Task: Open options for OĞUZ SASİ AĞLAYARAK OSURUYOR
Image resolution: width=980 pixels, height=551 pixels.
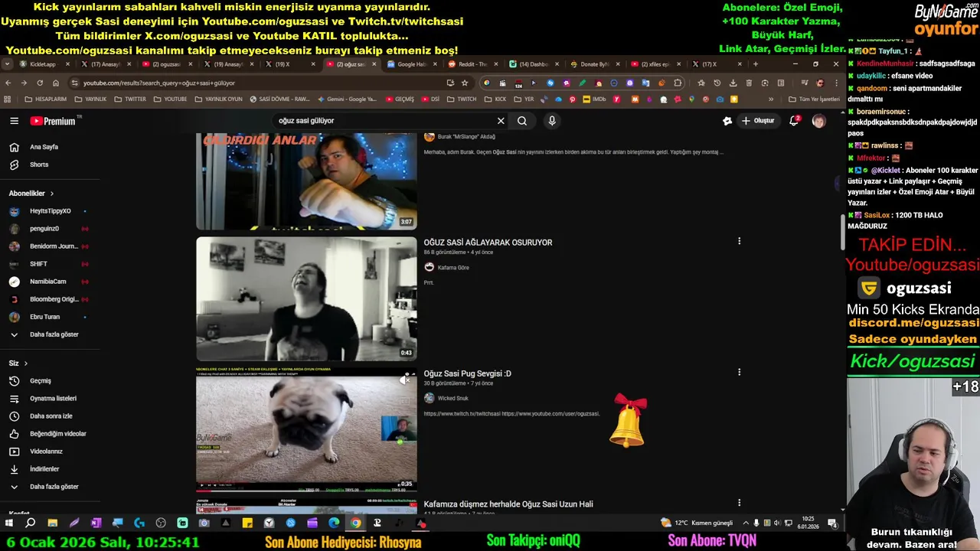Action: click(739, 241)
